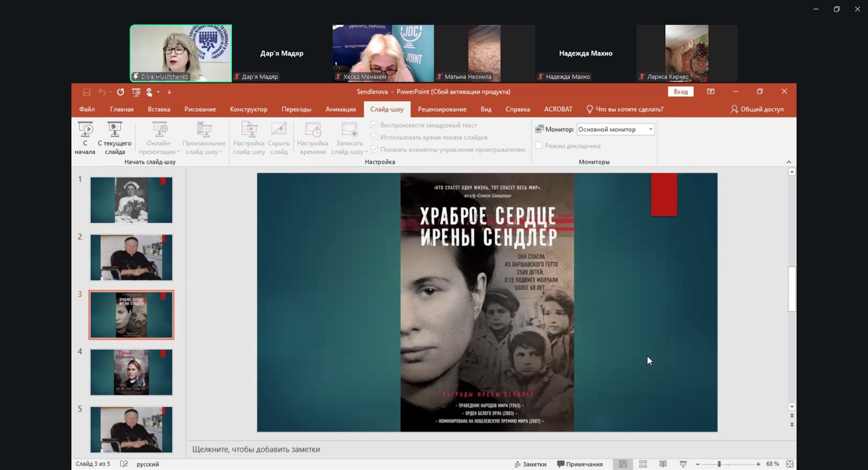
Task: Collapse the ribbon with the chevron
Action: (x=788, y=162)
